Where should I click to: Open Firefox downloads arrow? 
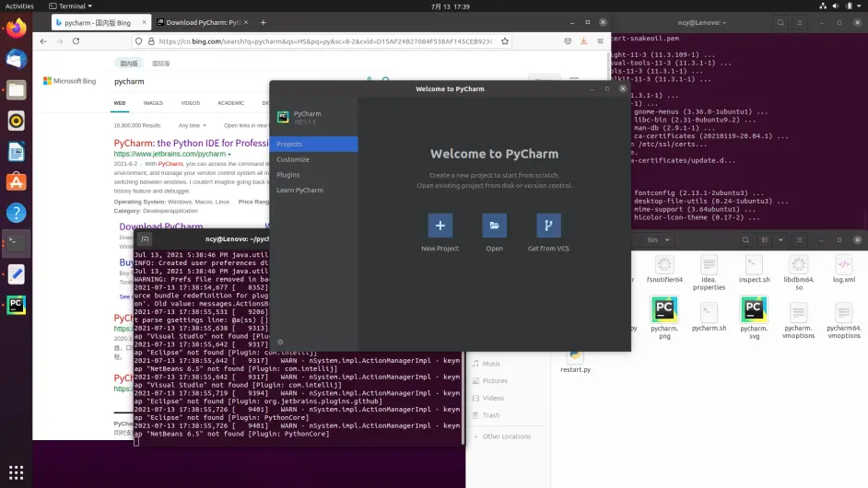(583, 41)
